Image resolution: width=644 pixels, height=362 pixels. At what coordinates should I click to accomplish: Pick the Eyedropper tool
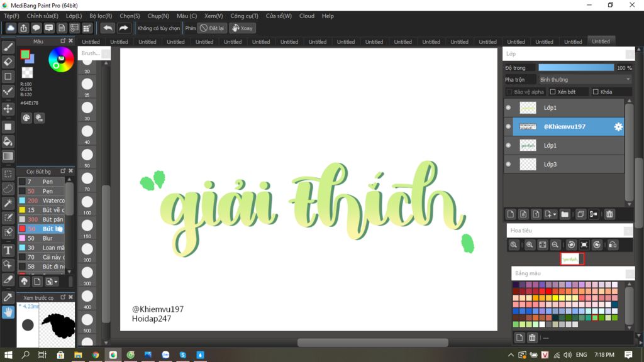point(8,297)
